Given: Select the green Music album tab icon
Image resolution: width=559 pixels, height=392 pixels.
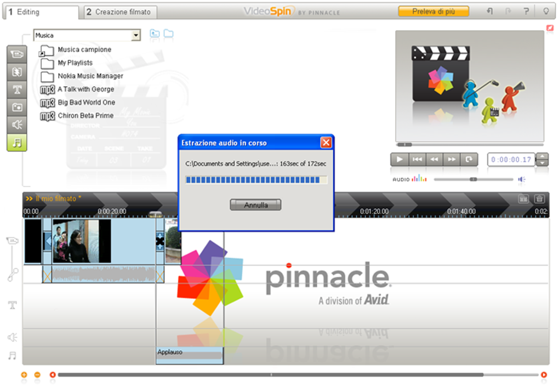Looking at the screenshot, I should point(17,143).
